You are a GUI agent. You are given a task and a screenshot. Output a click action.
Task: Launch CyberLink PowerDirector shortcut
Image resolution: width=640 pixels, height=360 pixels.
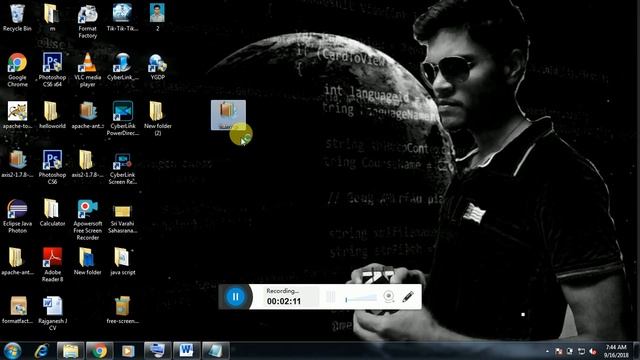pos(122,118)
